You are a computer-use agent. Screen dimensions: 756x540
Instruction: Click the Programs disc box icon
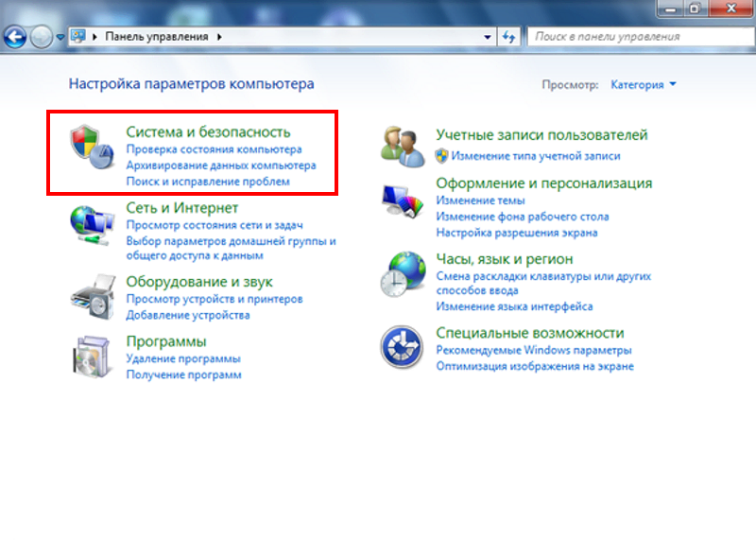click(x=92, y=357)
